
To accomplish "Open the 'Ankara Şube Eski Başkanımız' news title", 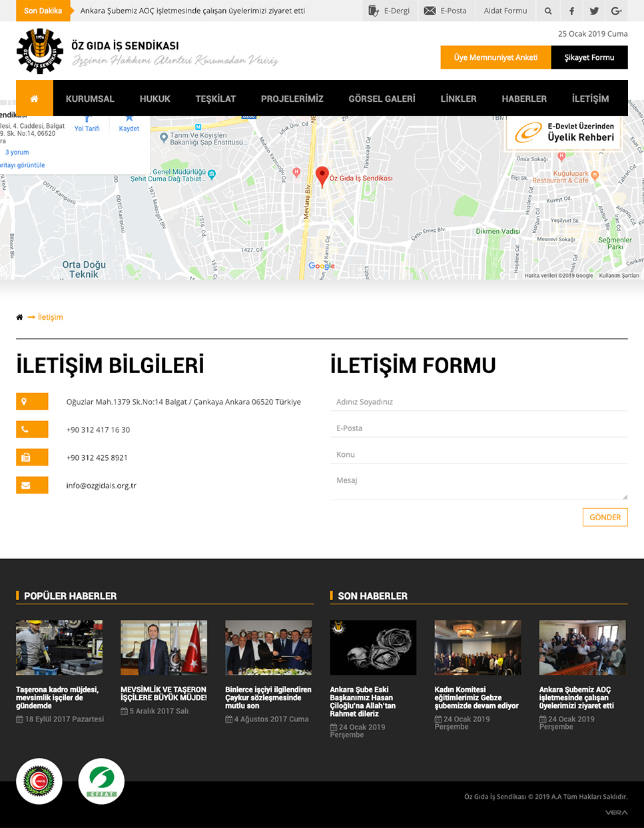I will (363, 701).
